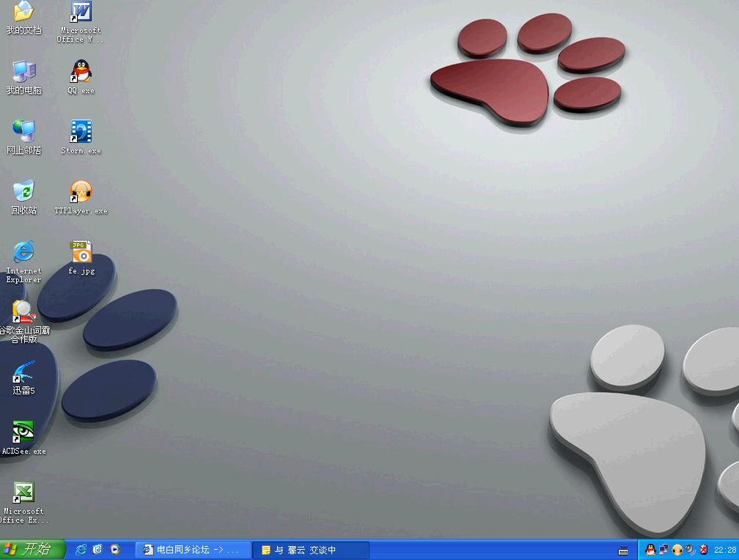The image size is (739, 560).
Task: Launch Internet Explorer from the quick launch bar
Action: tap(81, 550)
